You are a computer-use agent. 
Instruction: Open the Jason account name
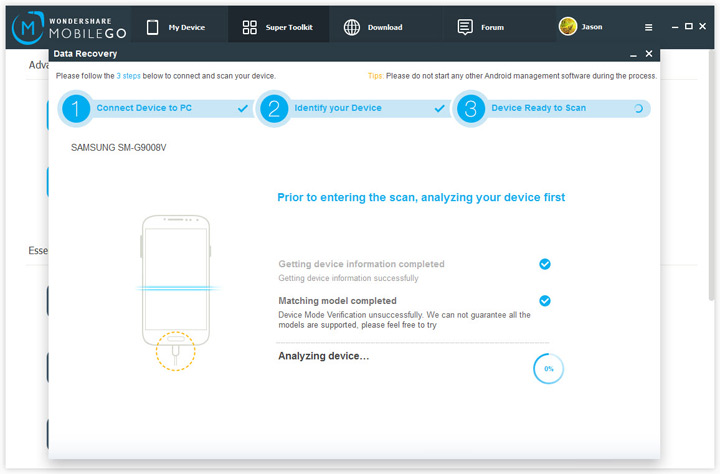tap(592, 27)
